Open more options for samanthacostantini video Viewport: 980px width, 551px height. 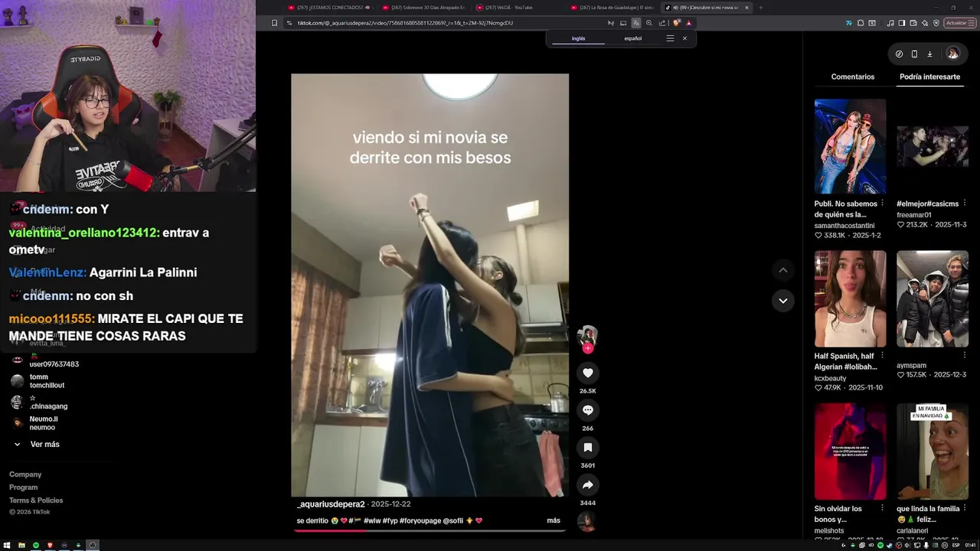coord(882,204)
